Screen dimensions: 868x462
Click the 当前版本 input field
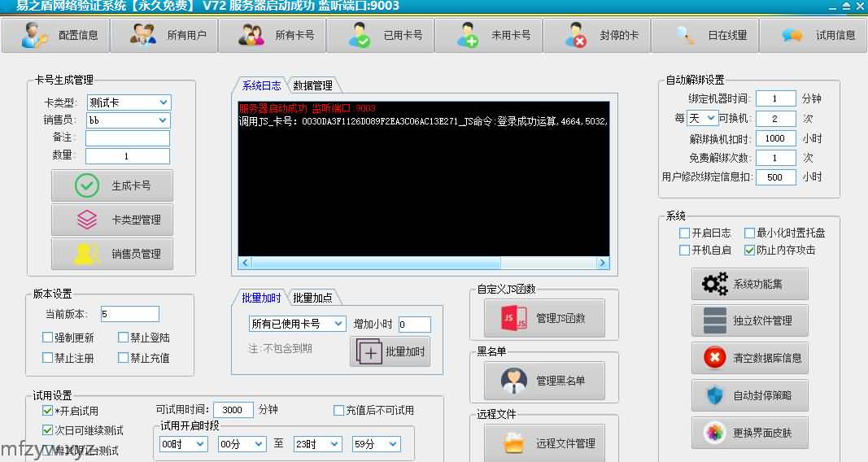coord(129,314)
